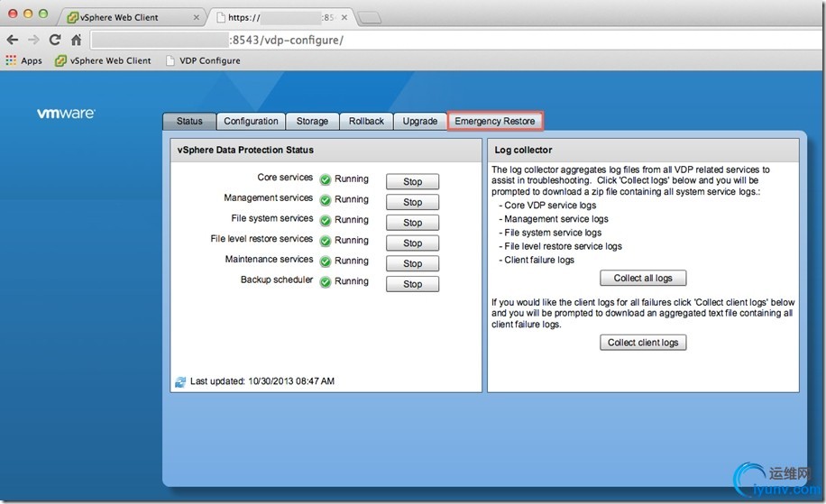The image size is (826, 504).
Task: Click 'File system services' label
Action: pos(271,218)
